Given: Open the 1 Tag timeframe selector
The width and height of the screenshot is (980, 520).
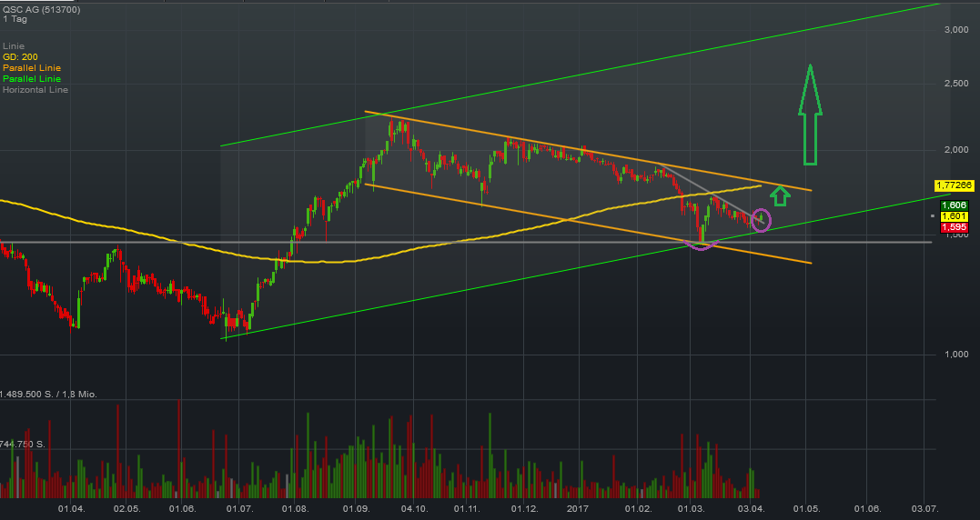Looking at the screenshot, I should point(14,20).
